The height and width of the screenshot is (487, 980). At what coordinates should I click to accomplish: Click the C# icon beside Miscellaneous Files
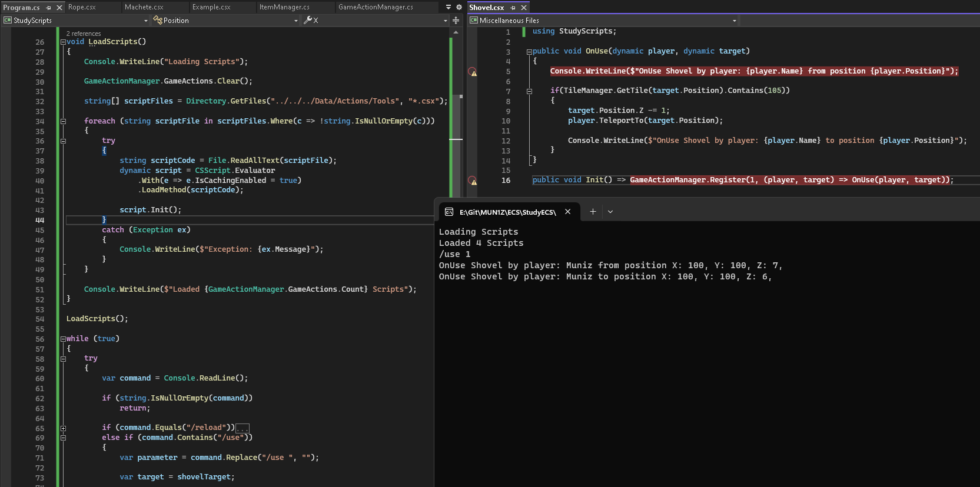click(474, 21)
